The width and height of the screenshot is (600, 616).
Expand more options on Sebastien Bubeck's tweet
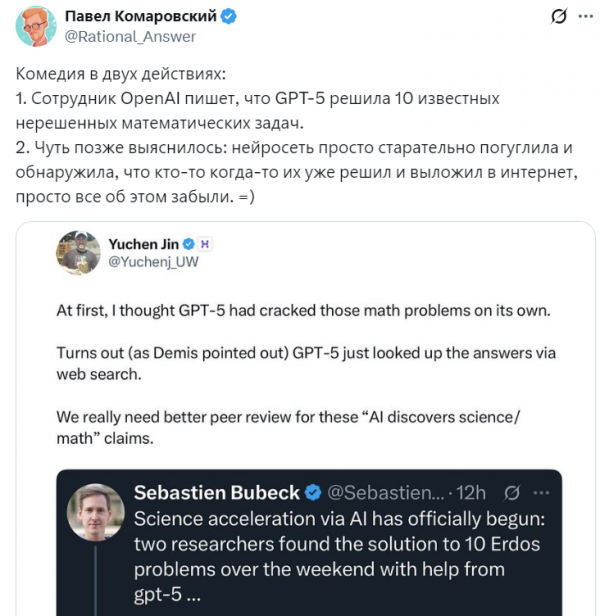pos(540,493)
